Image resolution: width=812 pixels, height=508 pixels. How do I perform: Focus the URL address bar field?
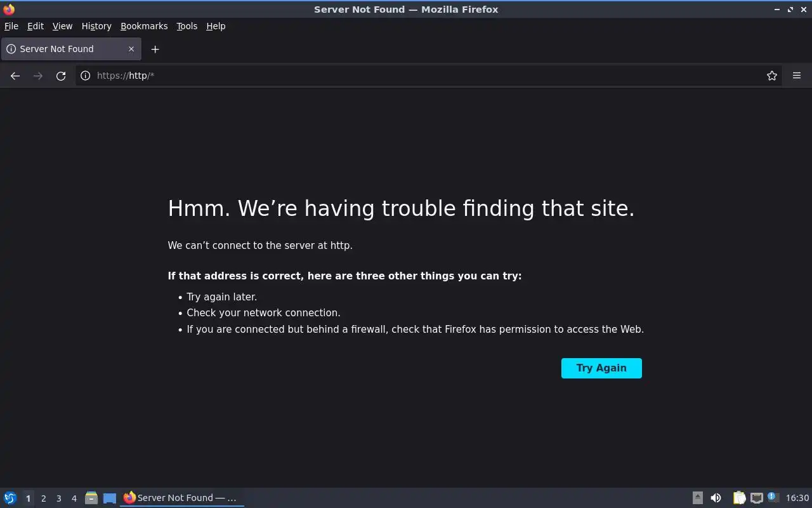[428, 76]
